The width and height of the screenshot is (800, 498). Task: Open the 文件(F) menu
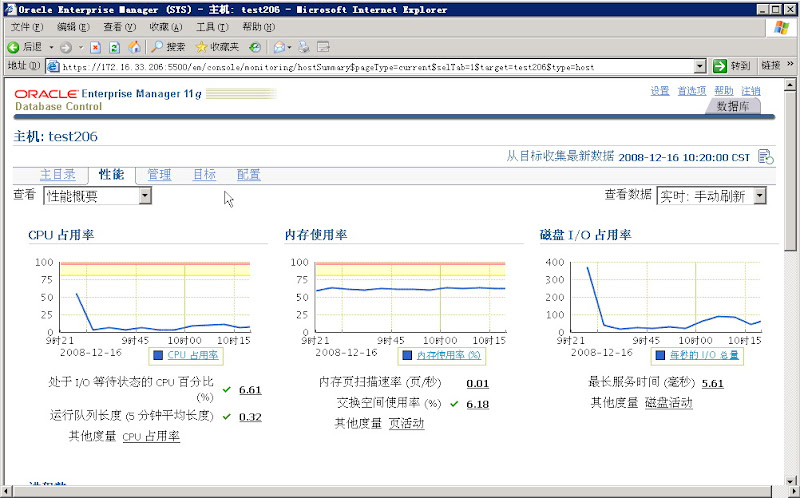[x=27, y=27]
